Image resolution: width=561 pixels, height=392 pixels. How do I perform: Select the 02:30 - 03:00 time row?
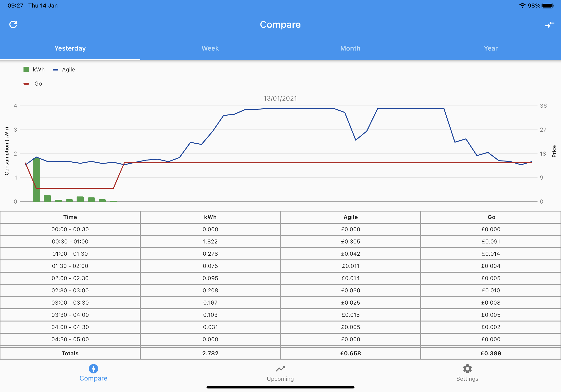(70, 290)
